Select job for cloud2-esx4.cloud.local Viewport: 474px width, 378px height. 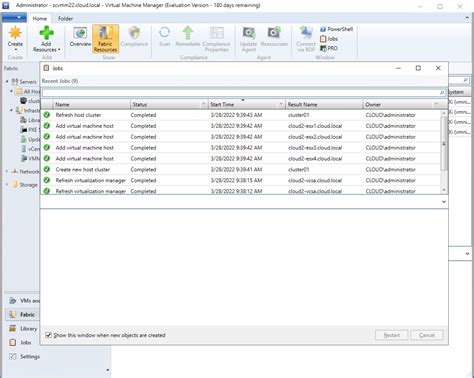coord(241,159)
